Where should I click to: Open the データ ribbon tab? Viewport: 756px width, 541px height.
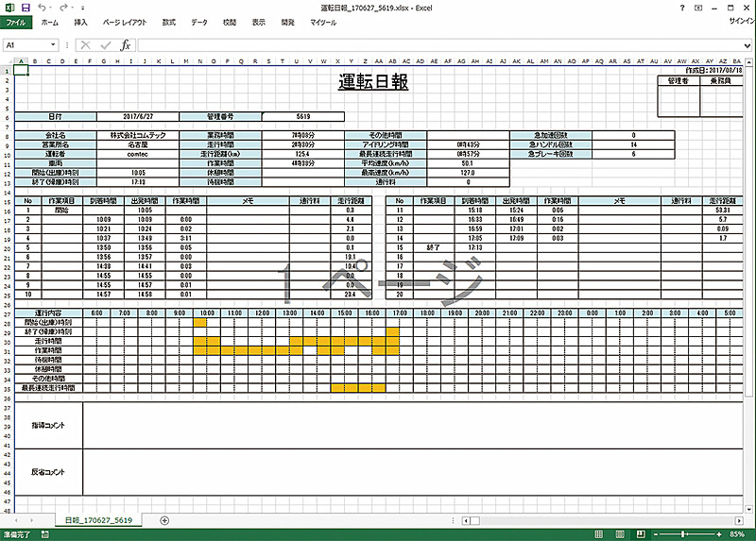click(x=199, y=22)
